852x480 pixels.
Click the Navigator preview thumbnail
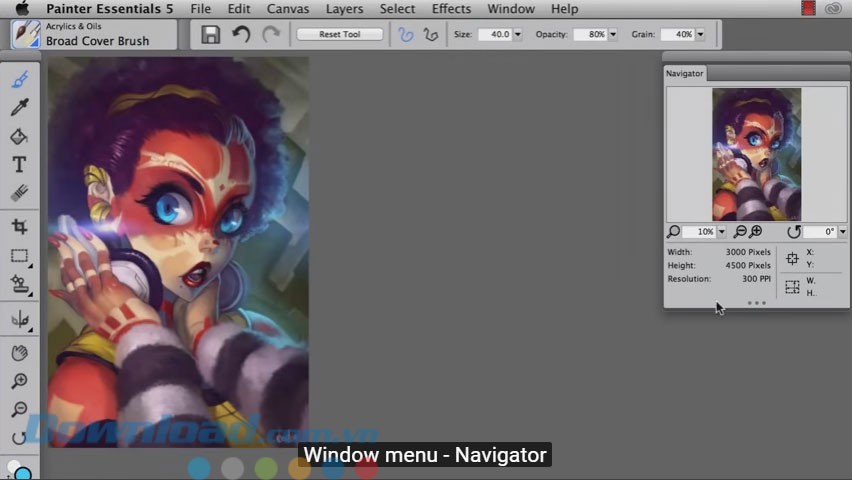click(x=756, y=154)
